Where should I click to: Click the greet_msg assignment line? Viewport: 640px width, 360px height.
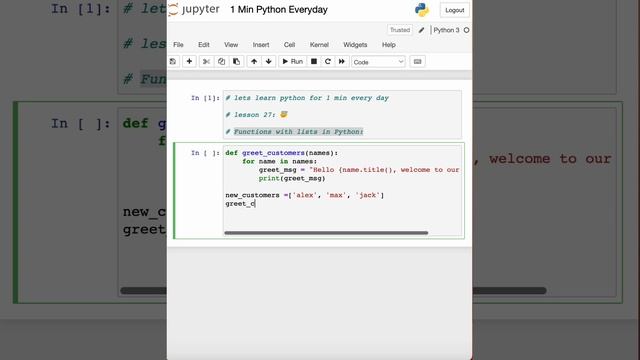(x=359, y=170)
